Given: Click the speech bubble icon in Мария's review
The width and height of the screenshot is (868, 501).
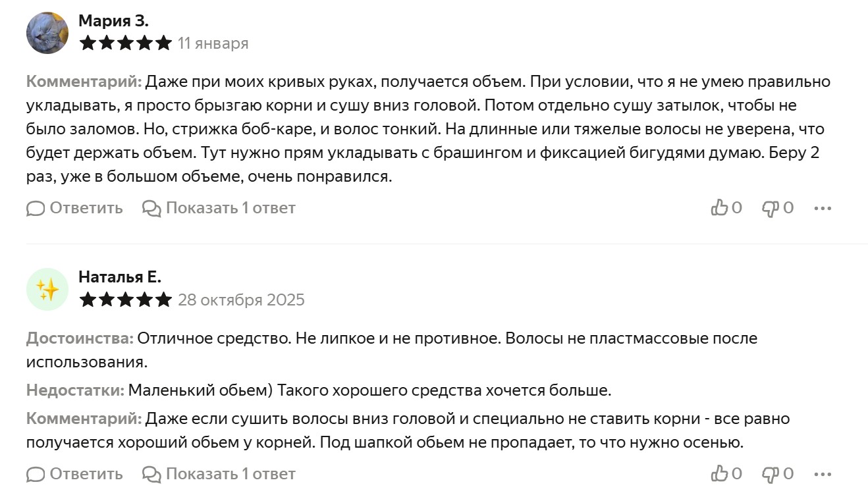Looking at the screenshot, I should (36, 209).
